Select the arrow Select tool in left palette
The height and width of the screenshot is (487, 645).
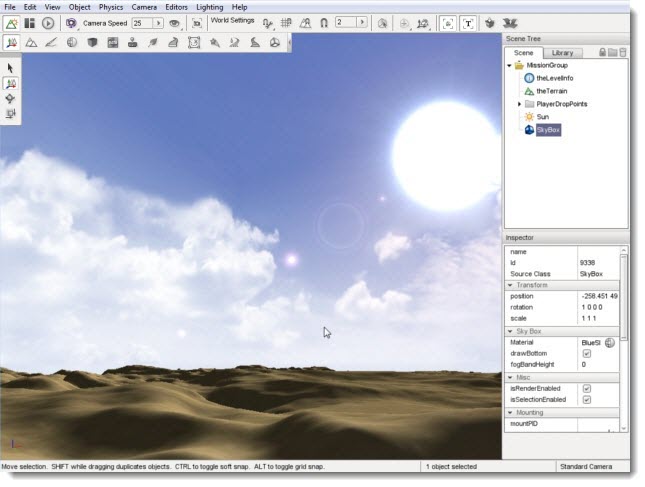point(10,68)
